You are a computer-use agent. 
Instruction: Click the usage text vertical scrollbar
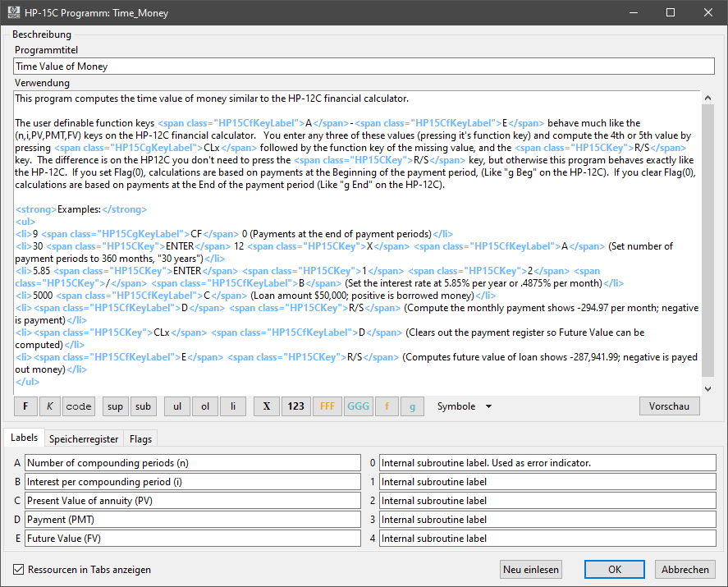point(708,238)
